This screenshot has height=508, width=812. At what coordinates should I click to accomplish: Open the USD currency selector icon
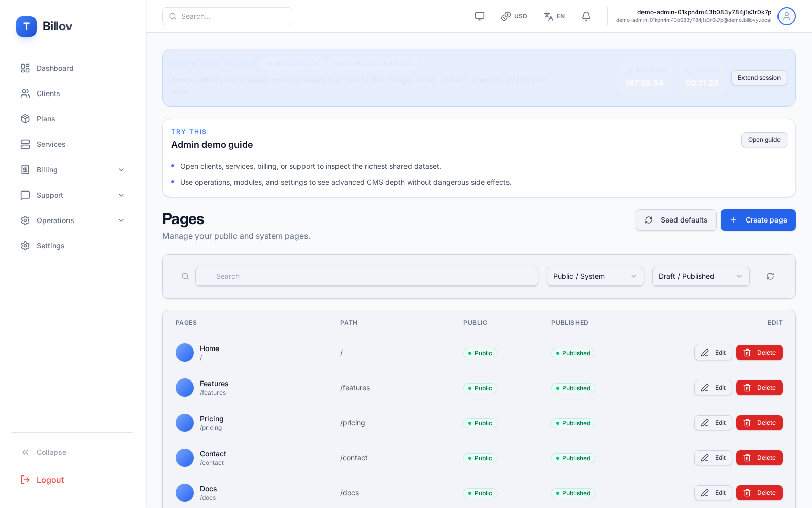pos(505,16)
